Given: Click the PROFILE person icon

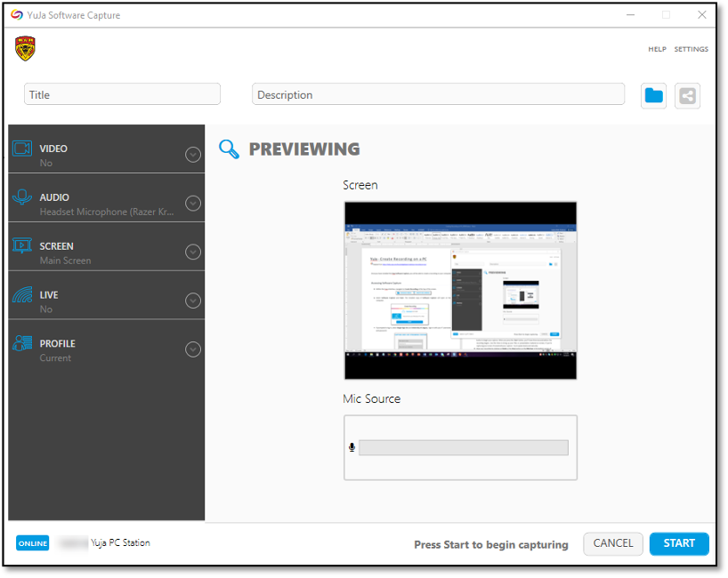Looking at the screenshot, I should point(22,343).
